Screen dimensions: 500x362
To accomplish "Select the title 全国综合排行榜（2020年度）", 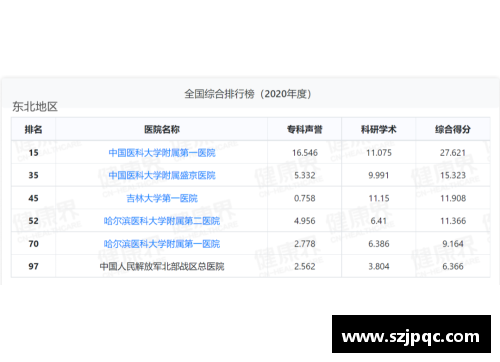I will point(248,94).
